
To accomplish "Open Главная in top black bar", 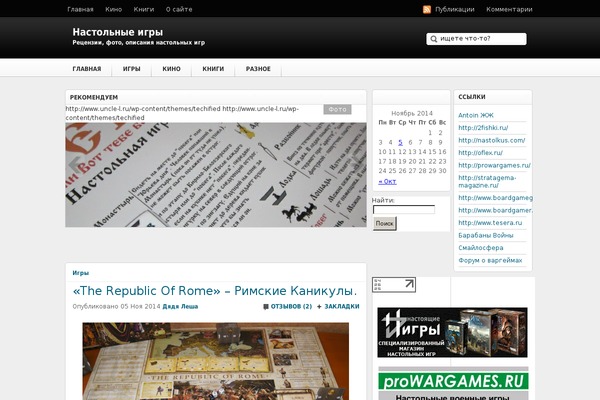I will pyautogui.click(x=80, y=9).
